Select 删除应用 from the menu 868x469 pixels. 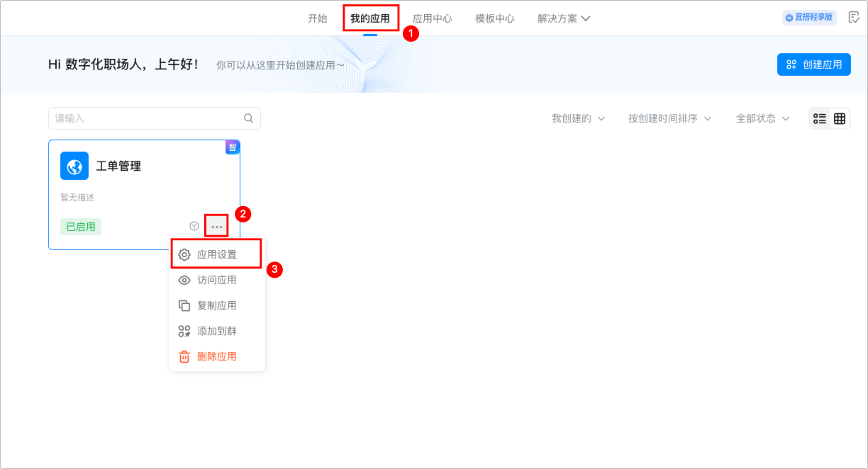click(x=216, y=356)
